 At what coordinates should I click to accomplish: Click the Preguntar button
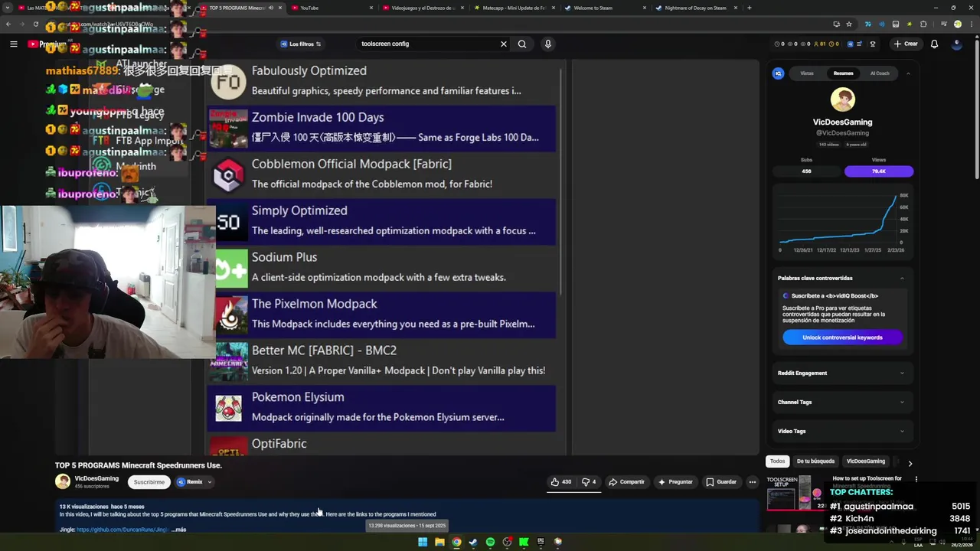[675, 482]
